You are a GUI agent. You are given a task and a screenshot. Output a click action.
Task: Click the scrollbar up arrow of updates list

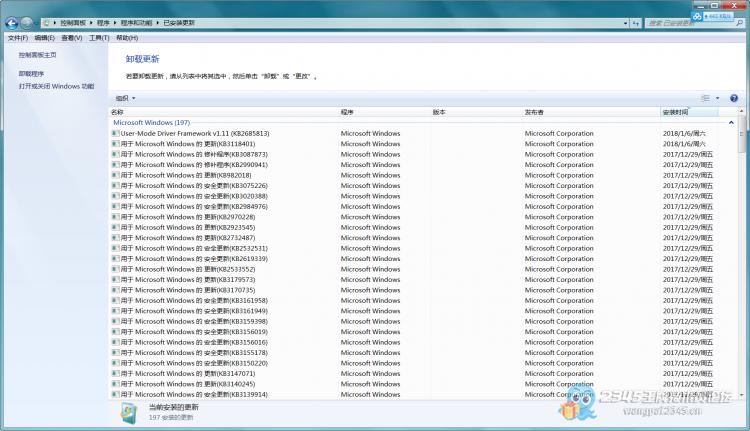coord(741,111)
